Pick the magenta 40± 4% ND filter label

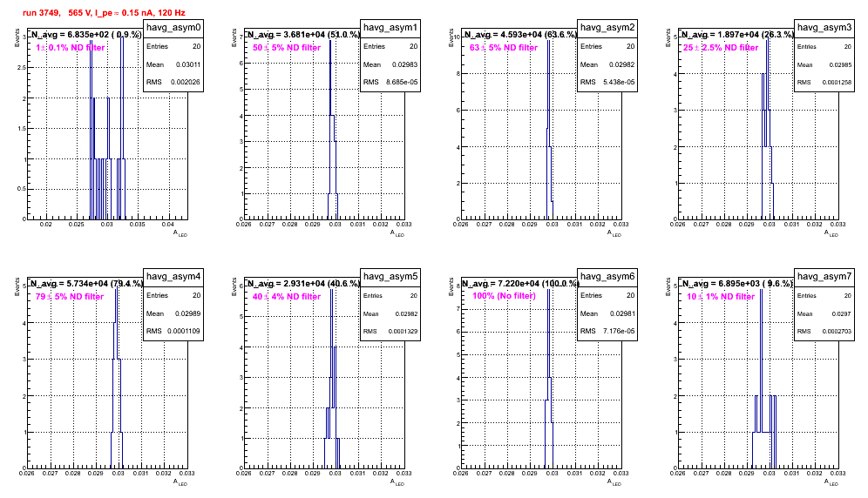click(x=287, y=297)
